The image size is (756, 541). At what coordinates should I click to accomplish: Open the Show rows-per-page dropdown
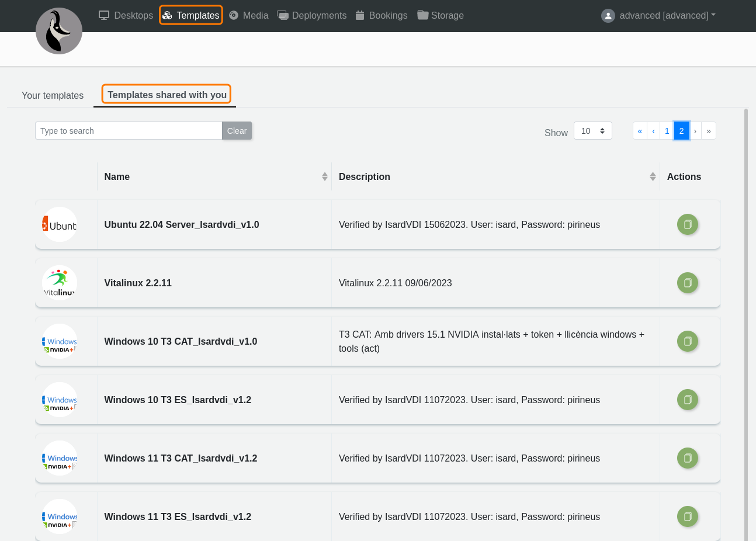[x=592, y=131]
